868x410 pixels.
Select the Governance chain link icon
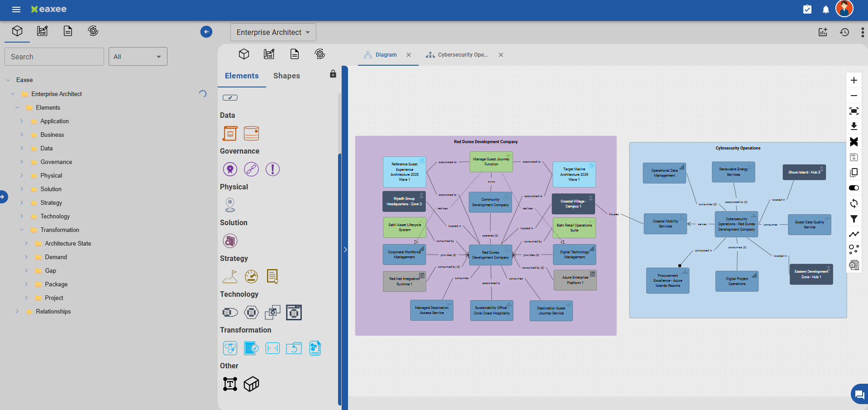point(251,169)
